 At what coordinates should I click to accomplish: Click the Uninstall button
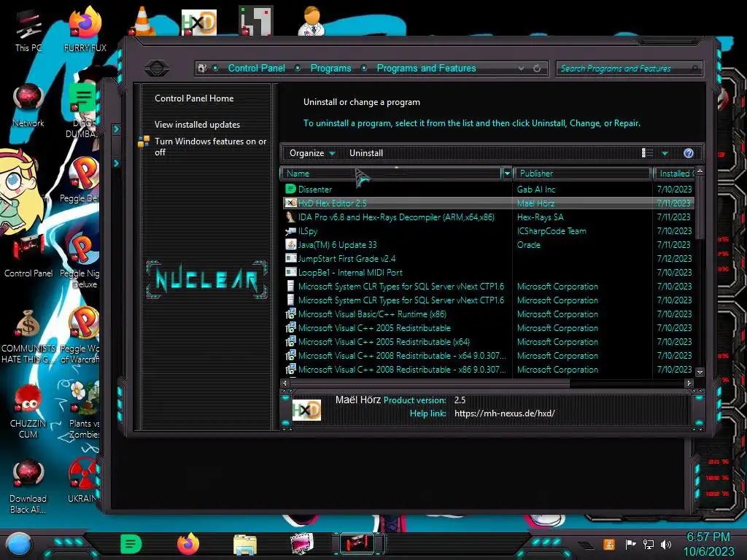pos(366,153)
